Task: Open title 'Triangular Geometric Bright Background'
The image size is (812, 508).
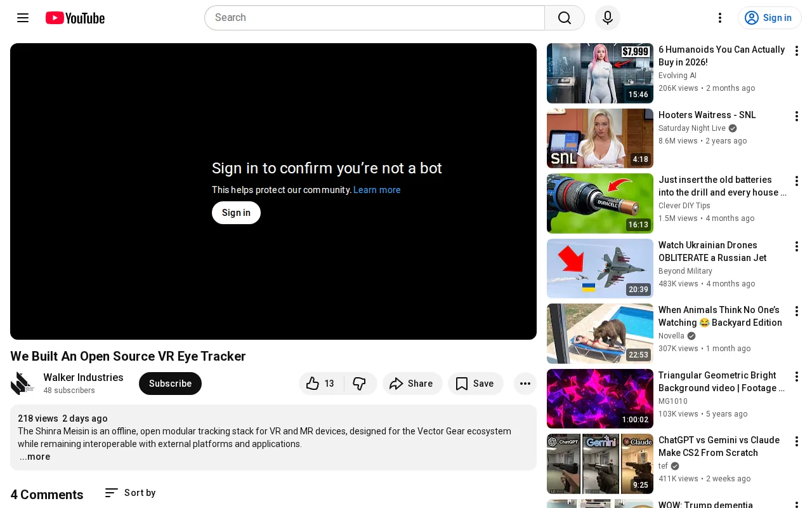Action: [x=722, y=382]
